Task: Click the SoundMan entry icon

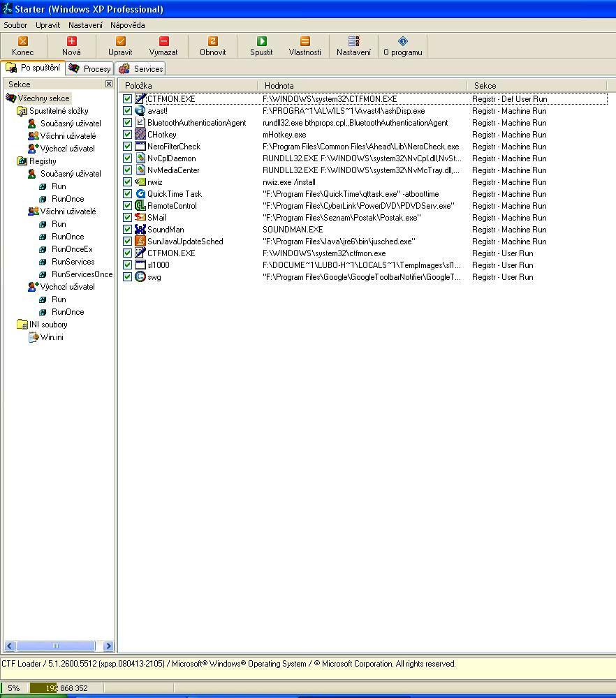Action: click(x=140, y=229)
